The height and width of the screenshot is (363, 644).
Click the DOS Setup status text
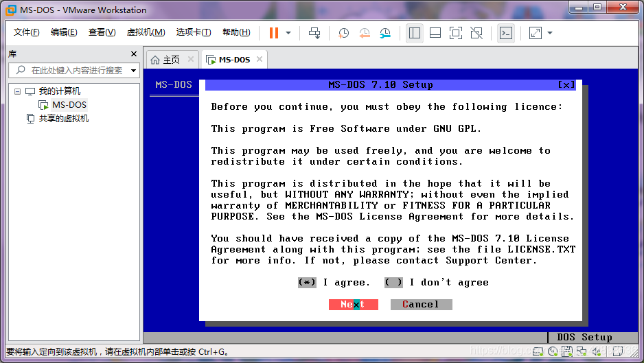coord(584,337)
